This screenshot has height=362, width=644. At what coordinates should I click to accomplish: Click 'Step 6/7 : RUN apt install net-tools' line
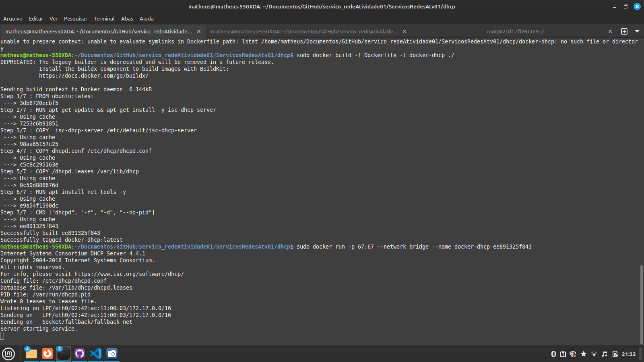tap(63, 192)
